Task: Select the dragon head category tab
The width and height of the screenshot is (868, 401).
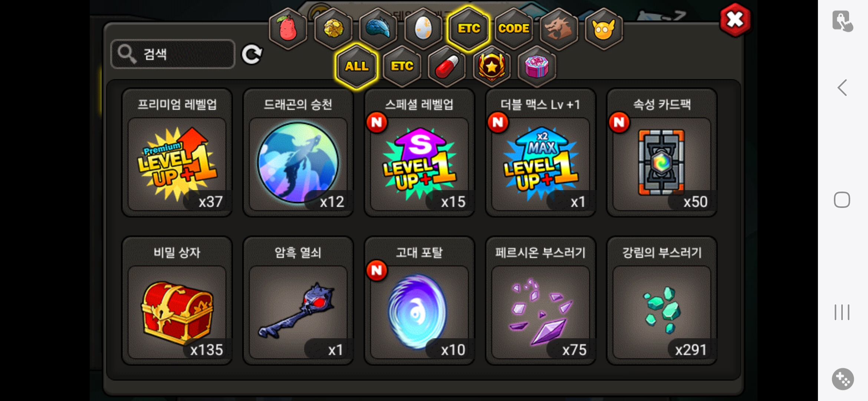Action: coord(559,29)
